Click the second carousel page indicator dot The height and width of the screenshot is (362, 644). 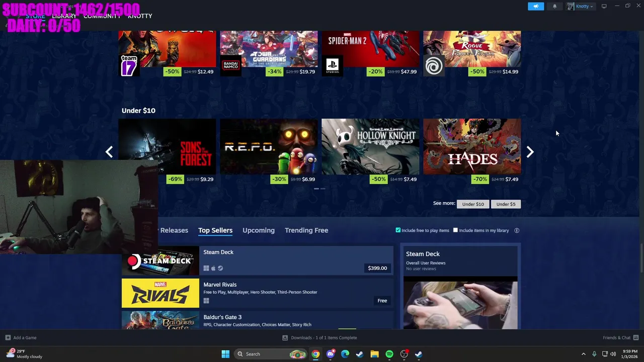pyautogui.click(x=323, y=189)
